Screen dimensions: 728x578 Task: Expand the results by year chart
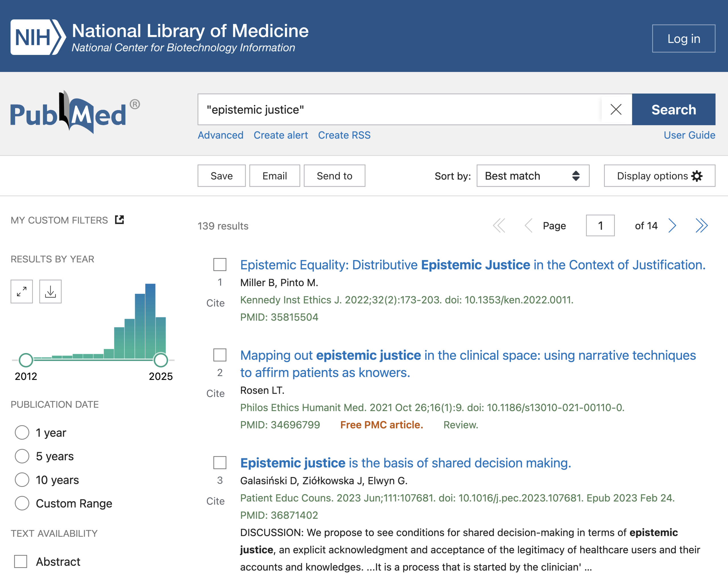pos(22,291)
